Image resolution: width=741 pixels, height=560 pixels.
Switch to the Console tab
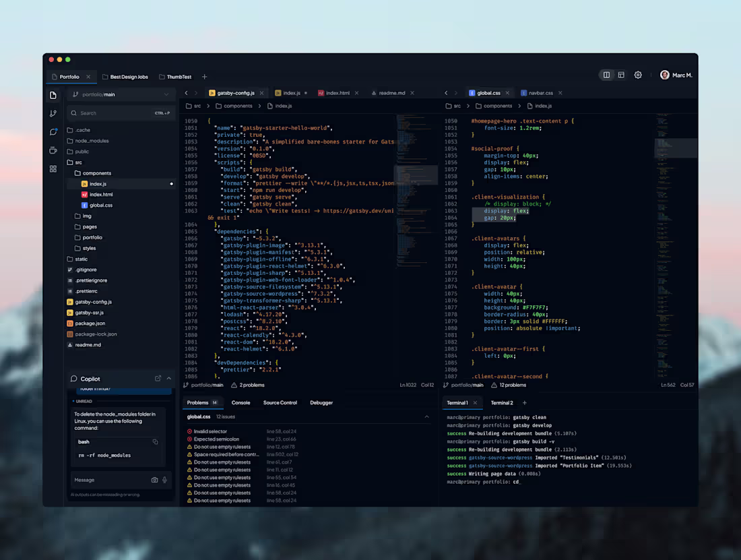point(242,402)
